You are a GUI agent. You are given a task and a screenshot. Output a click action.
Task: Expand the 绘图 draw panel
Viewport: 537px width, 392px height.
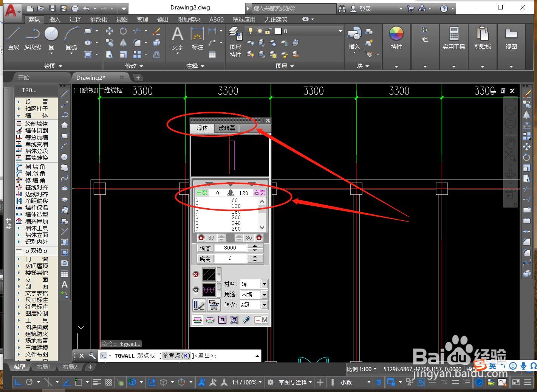click(53, 66)
